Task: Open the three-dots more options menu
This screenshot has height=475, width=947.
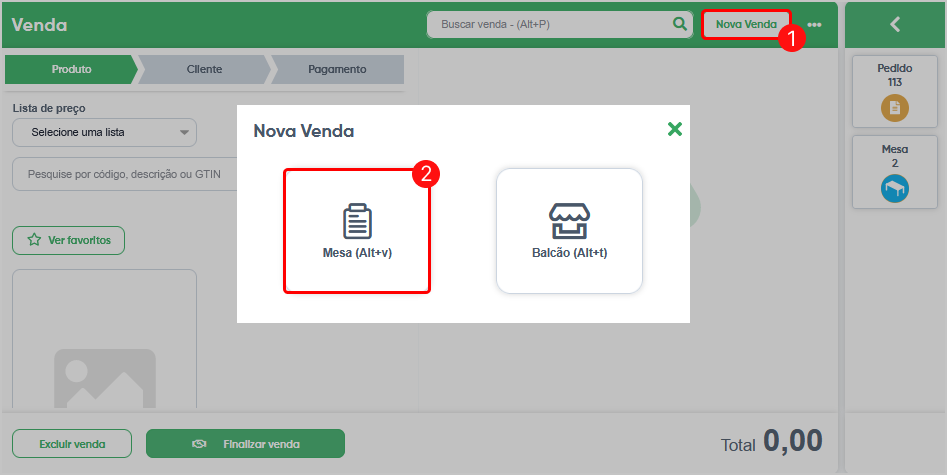Action: tap(814, 25)
